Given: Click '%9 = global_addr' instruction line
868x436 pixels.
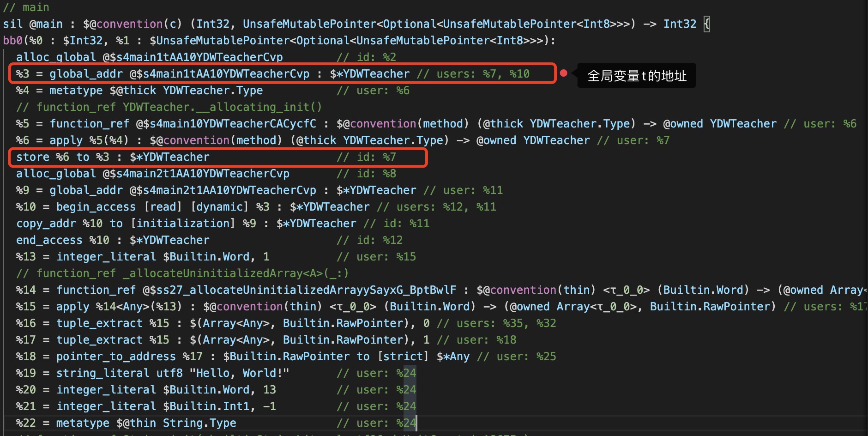Looking at the screenshot, I should [259, 190].
